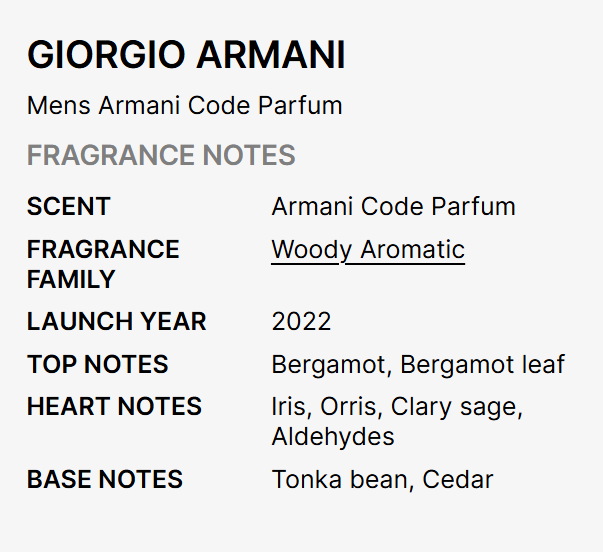The width and height of the screenshot is (603, 552).
Task: Click the Armani Code Parfum value beside SCENT
Action: coord(393,207)
